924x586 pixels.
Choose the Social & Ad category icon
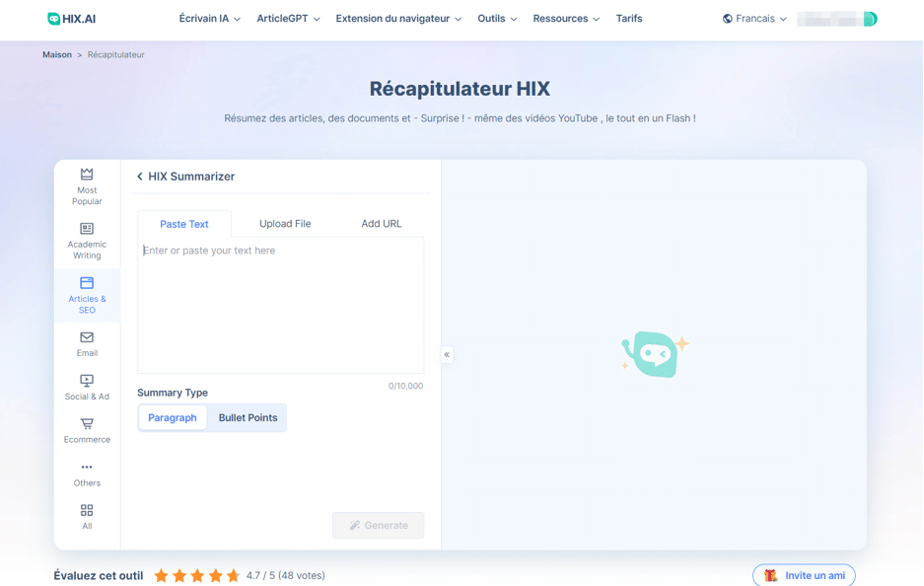click(87, 381)
